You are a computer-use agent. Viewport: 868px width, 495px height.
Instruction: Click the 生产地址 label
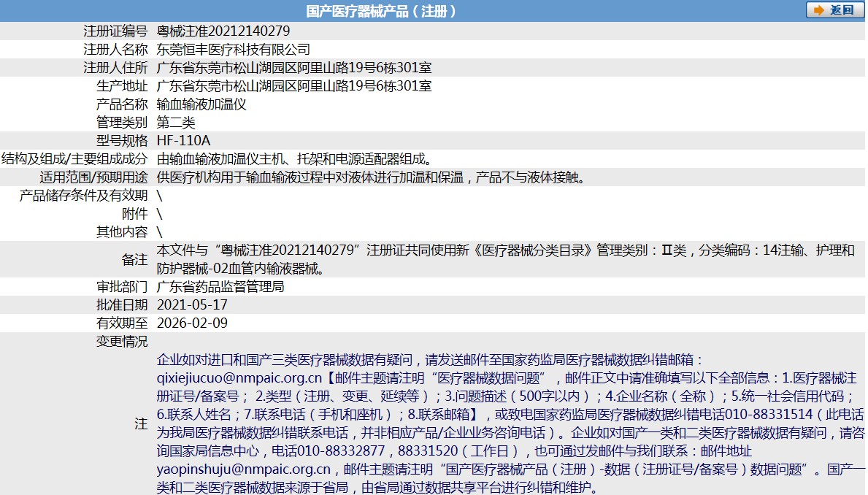(122, 86)
